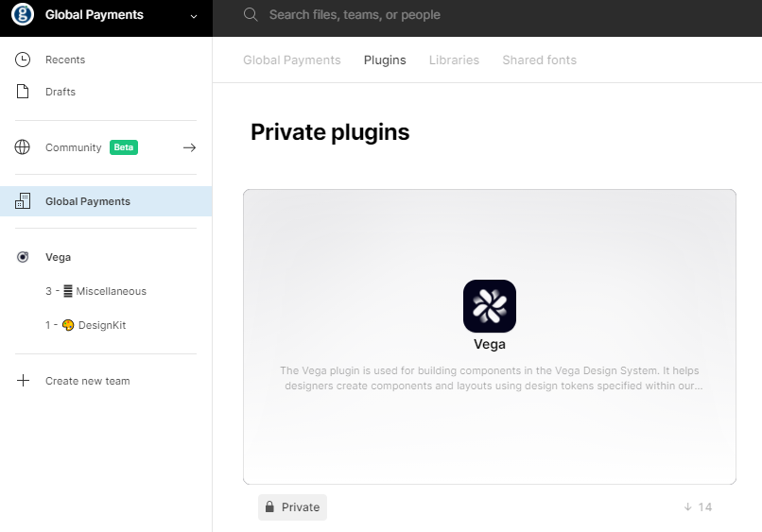Switch to the Shared fonts tab
Screen dimensions: 762x532
(x=539, y=60)
